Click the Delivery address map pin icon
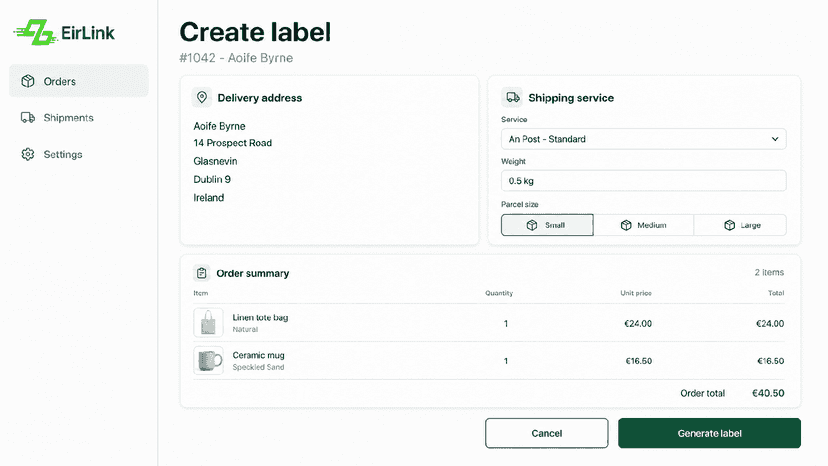Screen dimensions: 828x466 click(x=202, y=97)
